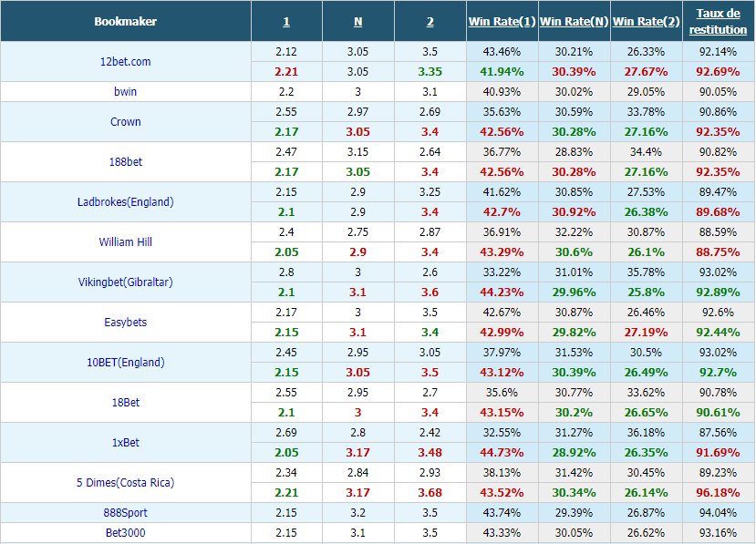Viewport: 756px width, 544px height.
Task: Open the 18Bet bookmaker link
Action: (125, 403)
